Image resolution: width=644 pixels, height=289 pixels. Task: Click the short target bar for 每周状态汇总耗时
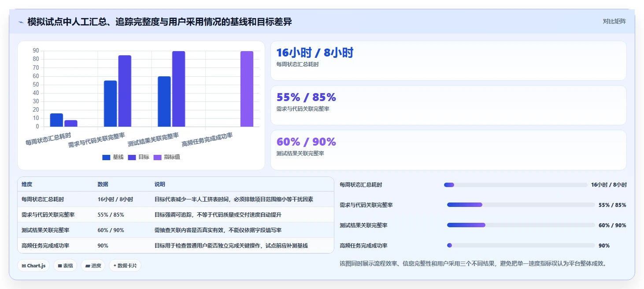click(71, 124)
